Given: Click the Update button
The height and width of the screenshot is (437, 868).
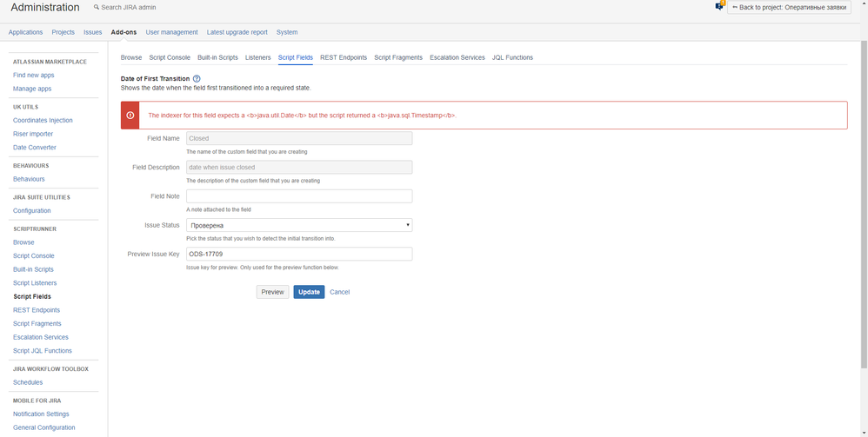Looking at the screenshot, I should click(309, 292).
